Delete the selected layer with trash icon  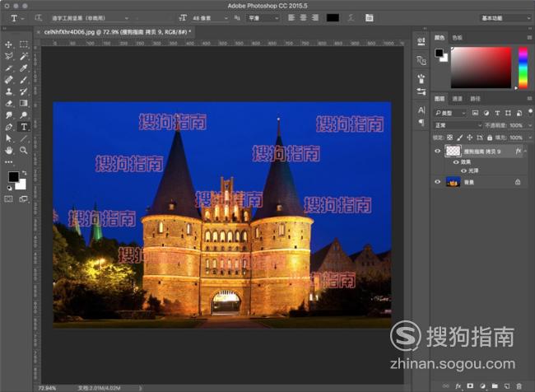(x=519, y=386)
